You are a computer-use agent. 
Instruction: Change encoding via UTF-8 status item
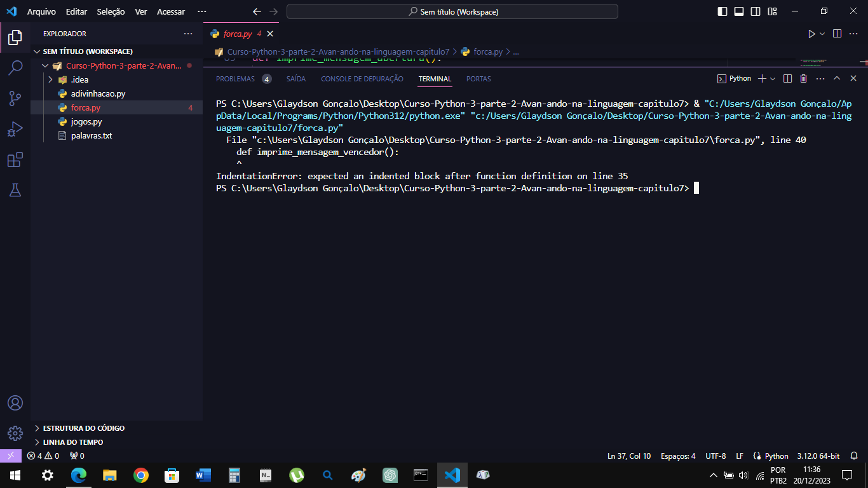point(715,456)
